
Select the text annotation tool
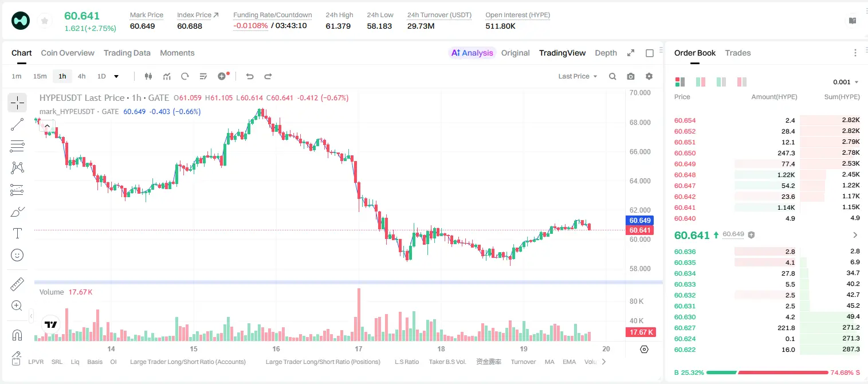point(17,233)
